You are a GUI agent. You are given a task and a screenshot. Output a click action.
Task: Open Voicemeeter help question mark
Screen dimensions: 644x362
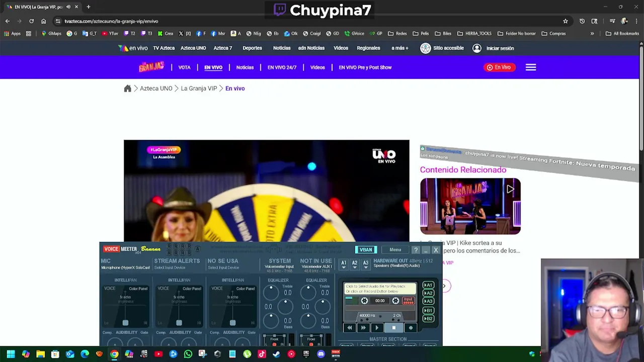[416, 250]
